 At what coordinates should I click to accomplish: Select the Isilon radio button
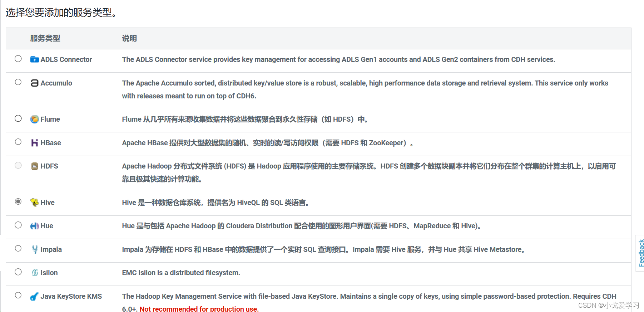pos(18,272)
